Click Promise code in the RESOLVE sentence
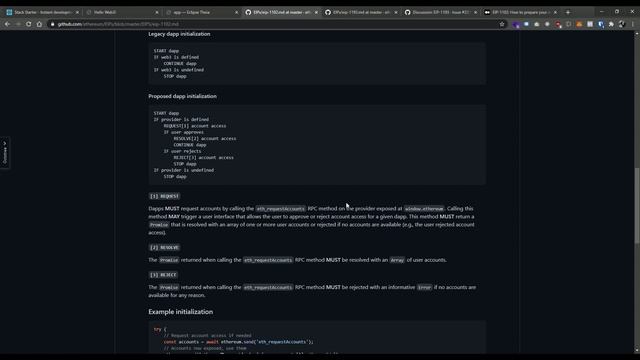The image size is (640, 360). 169,260
